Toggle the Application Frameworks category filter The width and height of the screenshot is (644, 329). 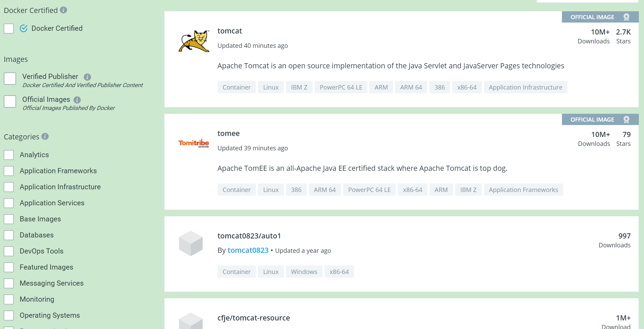click(9, 171)
